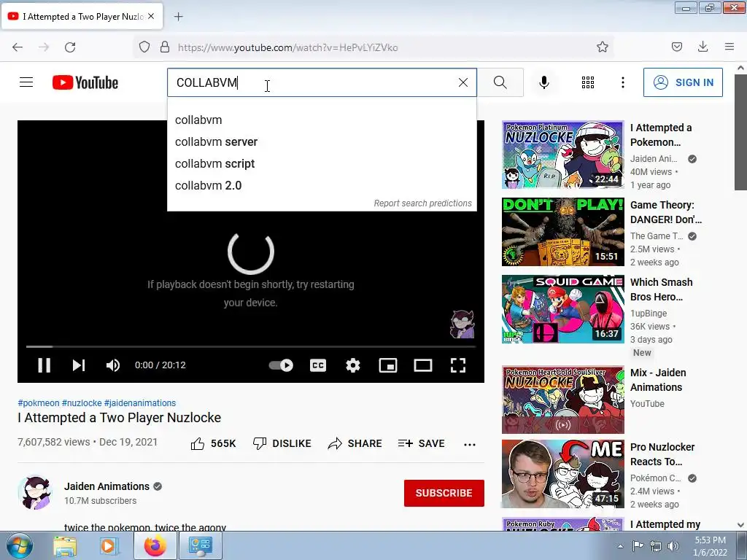Click the DISLIKE button

(282, 443)
